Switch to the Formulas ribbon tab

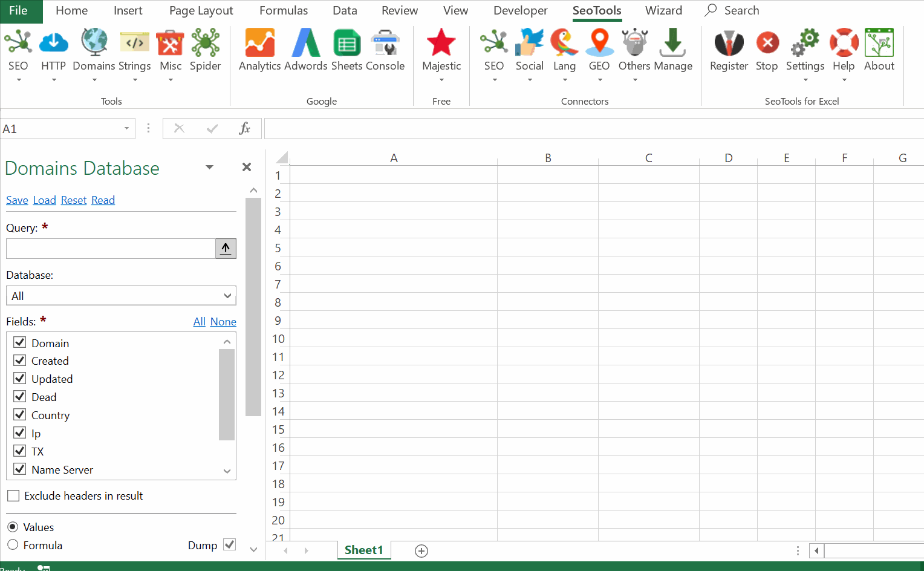coord(284,11)
